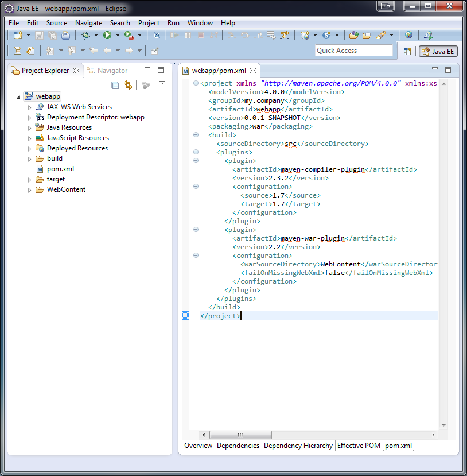Click the "0.0.1-SNAPSHOT" version text
This screenshot has width=467, height=476.
pyautogui.click(x=273, y=118)
